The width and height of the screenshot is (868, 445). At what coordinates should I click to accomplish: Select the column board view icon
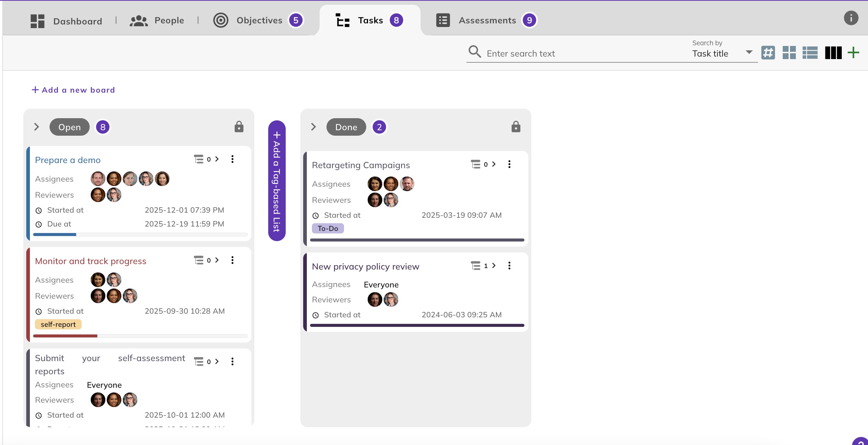(833, 53)
